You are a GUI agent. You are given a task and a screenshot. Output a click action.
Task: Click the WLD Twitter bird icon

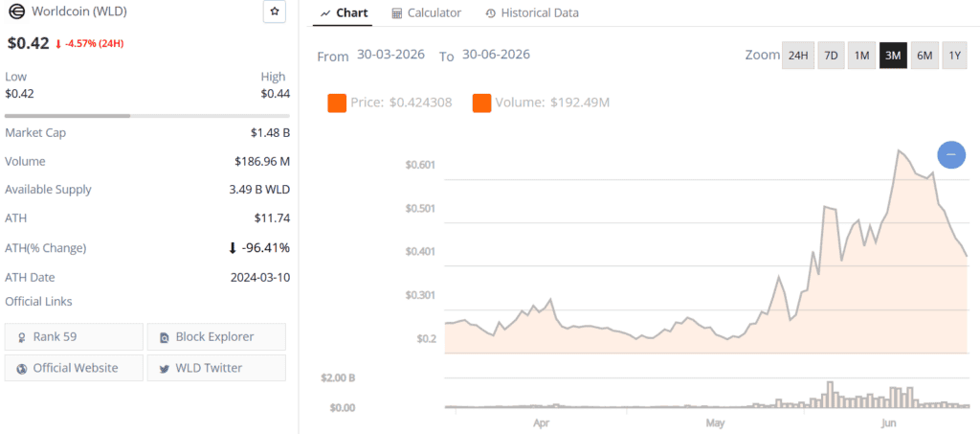pyautogui.click(x=165, y=369)
